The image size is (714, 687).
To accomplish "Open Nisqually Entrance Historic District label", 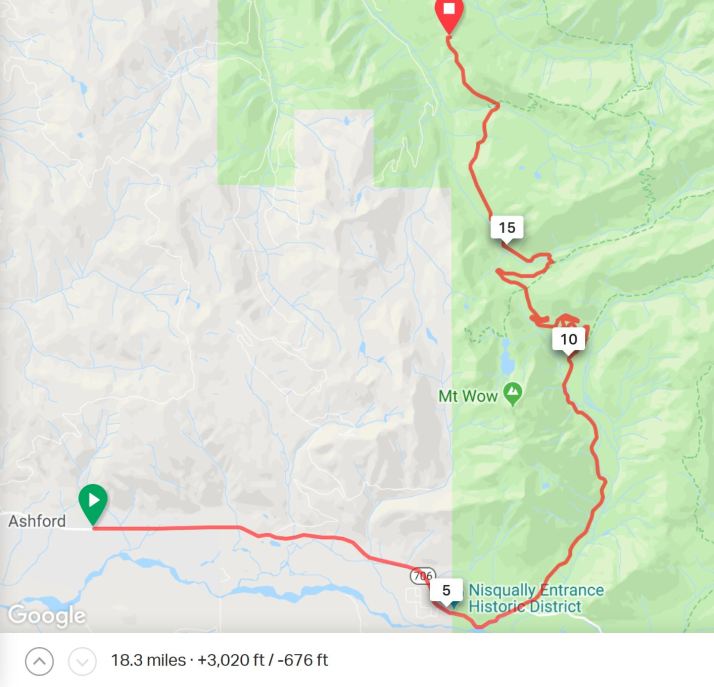I will (x=536, y=598).
